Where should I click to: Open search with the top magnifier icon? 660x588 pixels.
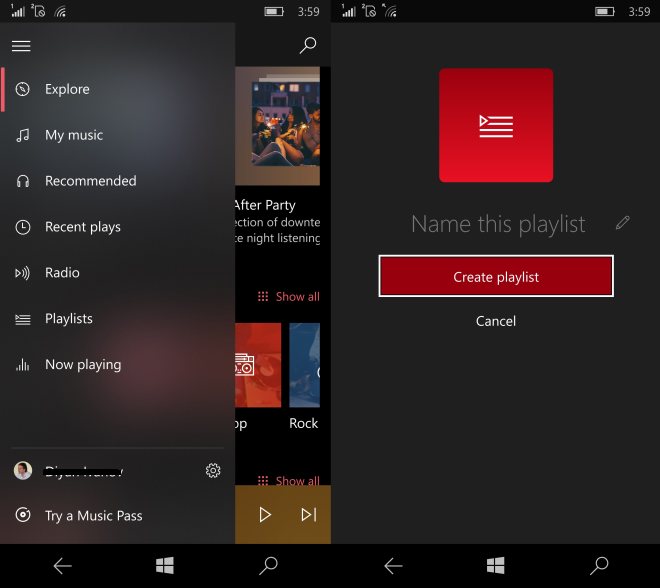click(308, 45)
